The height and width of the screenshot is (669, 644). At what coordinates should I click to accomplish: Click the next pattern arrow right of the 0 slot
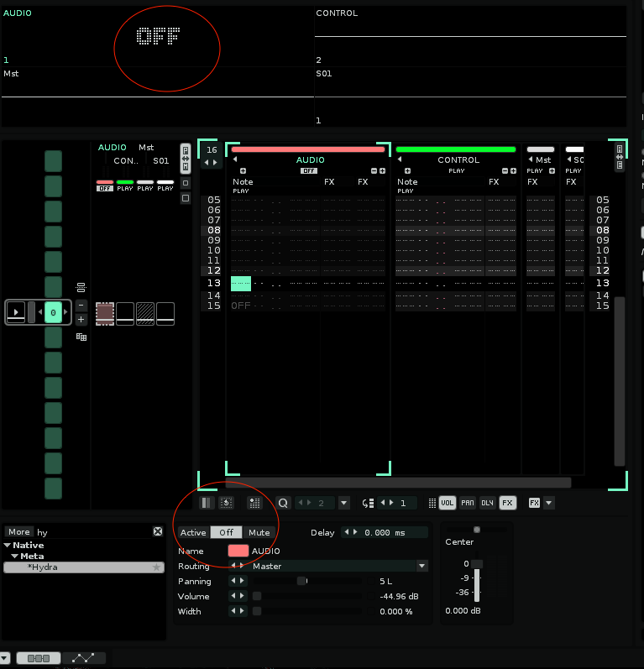point(65,312)
